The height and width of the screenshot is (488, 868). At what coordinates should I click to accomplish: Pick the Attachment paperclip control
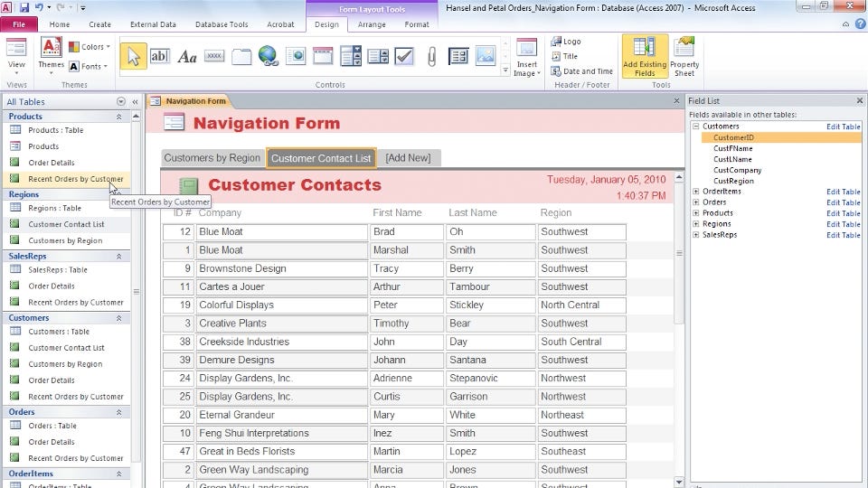432,56
